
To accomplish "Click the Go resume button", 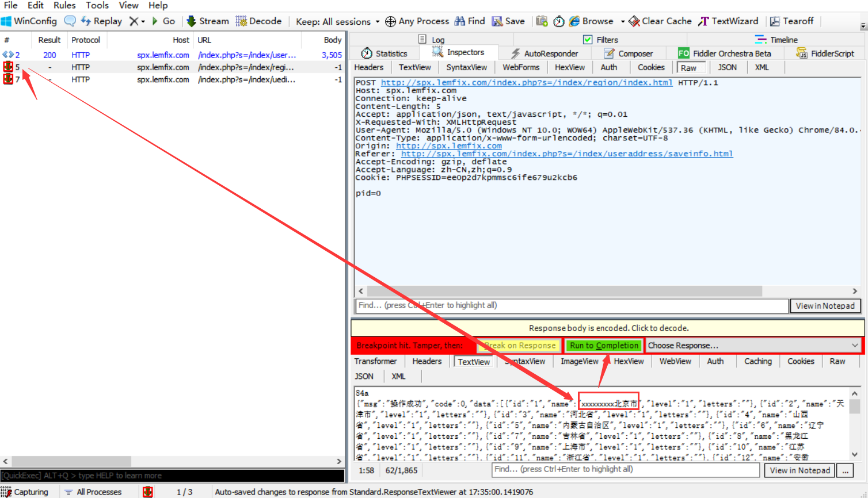I will point(163,21).
